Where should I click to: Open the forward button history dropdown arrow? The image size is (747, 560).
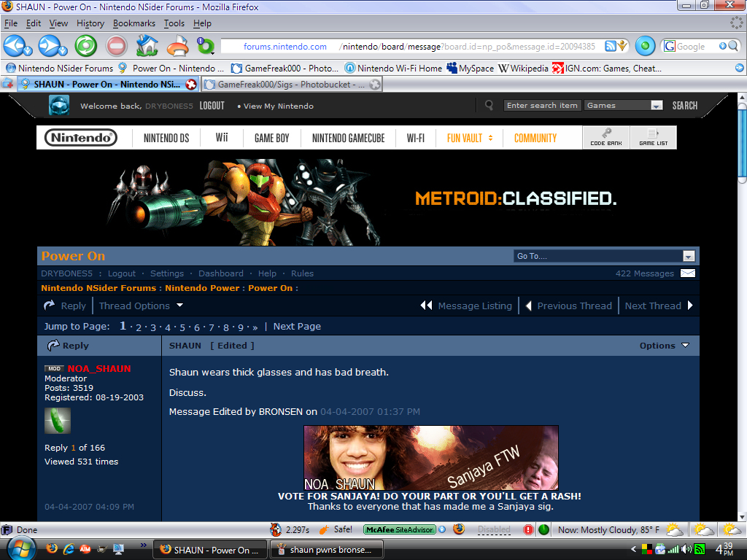[63, 51]
